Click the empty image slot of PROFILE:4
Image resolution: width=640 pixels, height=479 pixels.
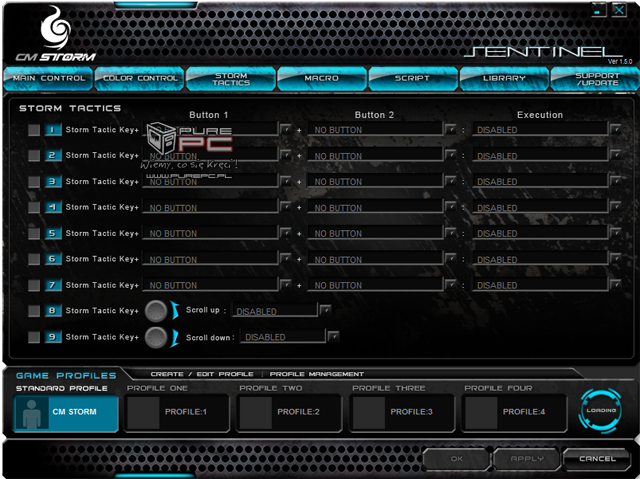(481, 412)
